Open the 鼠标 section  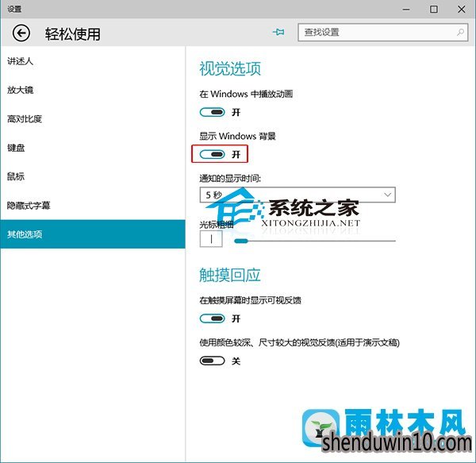click(x=93, y=176)
